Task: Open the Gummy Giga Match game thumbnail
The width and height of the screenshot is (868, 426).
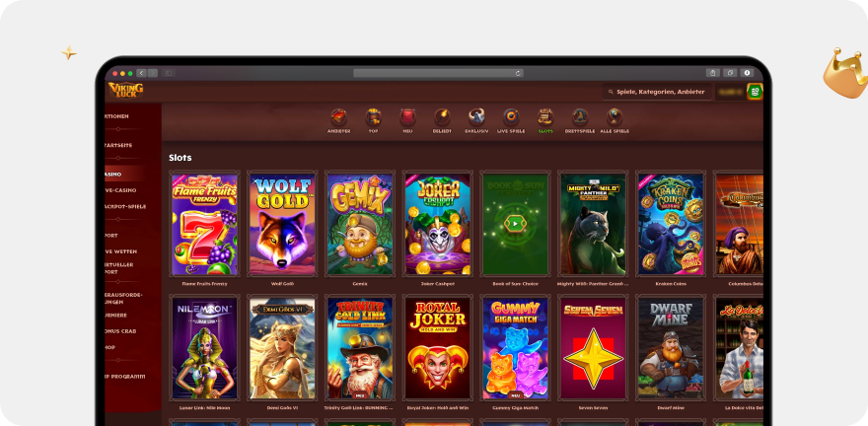Action: [515, 348]
